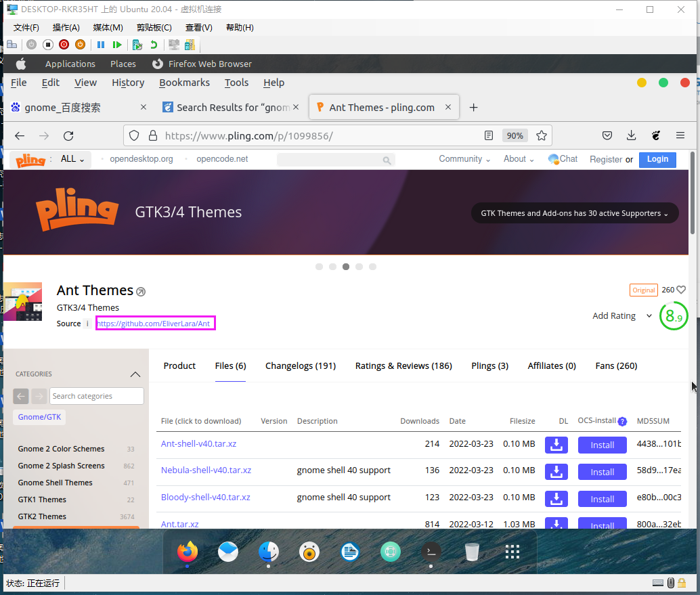Screen dimensions: 700x595
Task: Click the pling site search box
Action: (336, 160)
